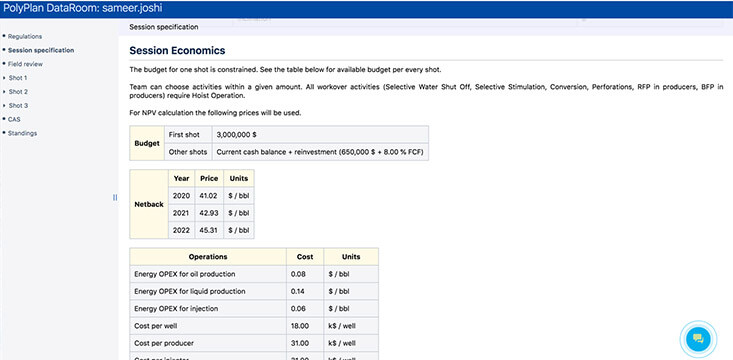Viewport: 733px width, 360px height.
Task: Select Session specification in sidebar
Action: 41,50
